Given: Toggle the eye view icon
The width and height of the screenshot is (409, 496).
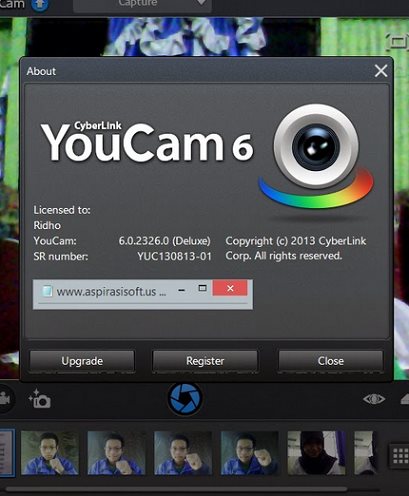Looking at the screenshot, I should (374, 399).
